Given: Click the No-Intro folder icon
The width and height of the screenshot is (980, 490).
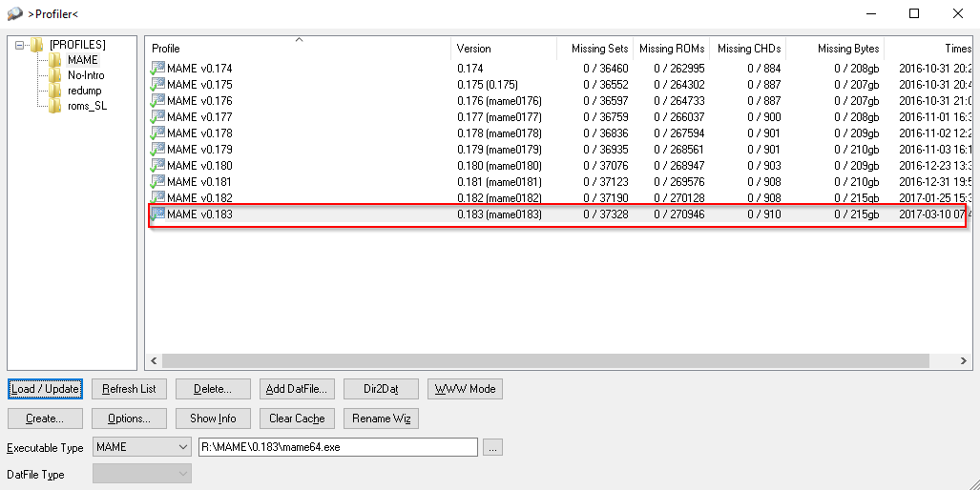Looking at the screenshot, I should tap(55, 75).
